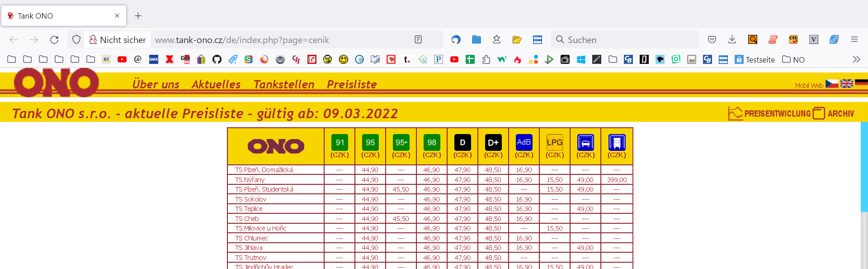Open the Aktuelles news section
This screenshot has height=269, width=868.
coord(216,84)
